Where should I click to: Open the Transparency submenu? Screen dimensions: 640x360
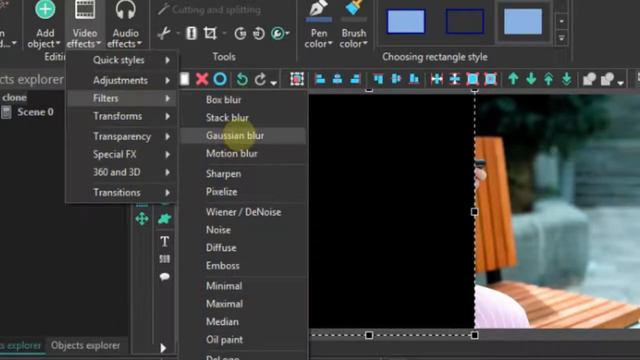pyautogui.click(x=122, y=136)
